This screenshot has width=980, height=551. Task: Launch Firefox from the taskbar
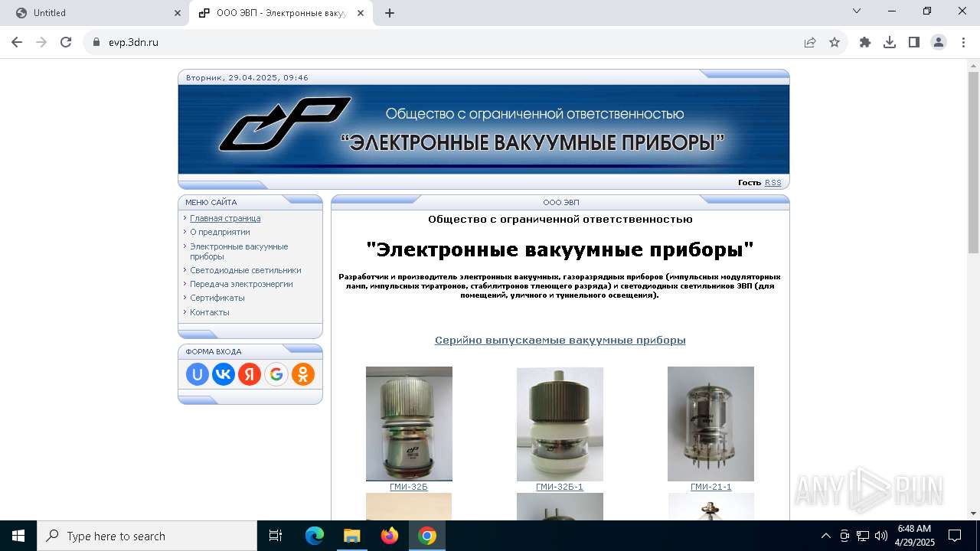click(390, 536)
